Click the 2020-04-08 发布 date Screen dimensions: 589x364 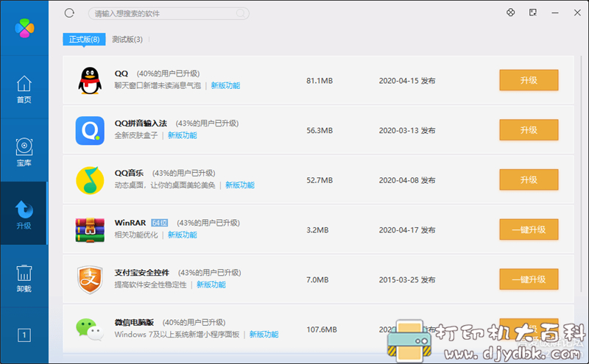coord(407,180)
